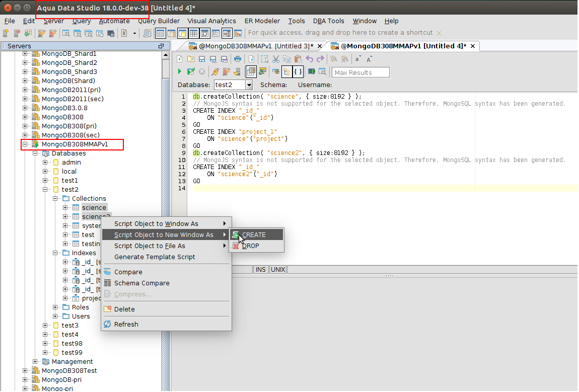Toggle the tree results view button

tap(286, 71)
